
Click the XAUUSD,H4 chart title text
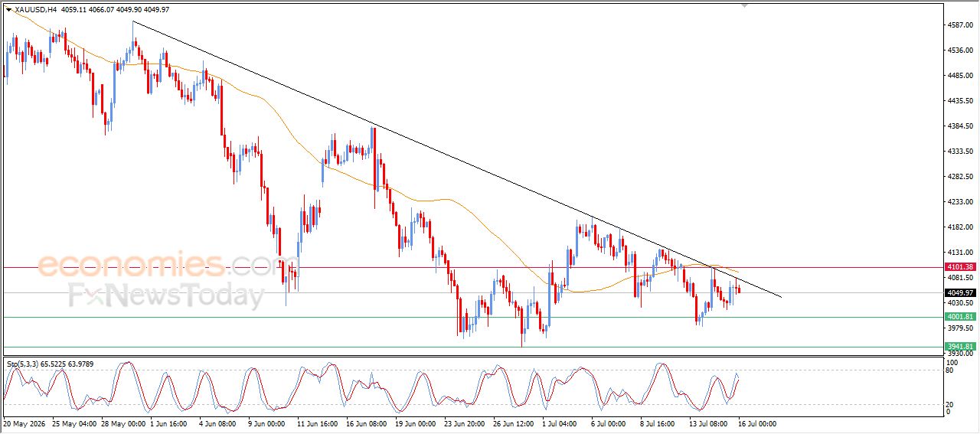(35, 10)
